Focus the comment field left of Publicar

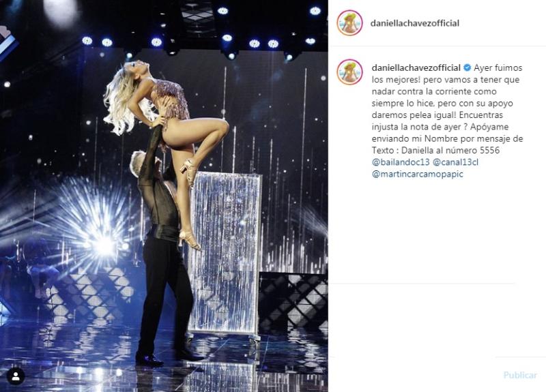point(414,375)
